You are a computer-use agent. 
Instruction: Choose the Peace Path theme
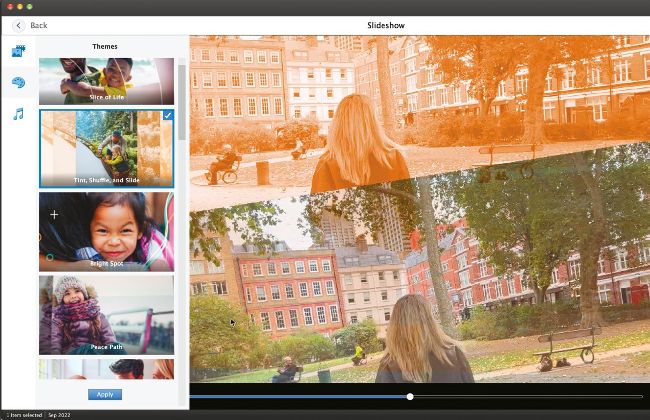coord(106,314)
